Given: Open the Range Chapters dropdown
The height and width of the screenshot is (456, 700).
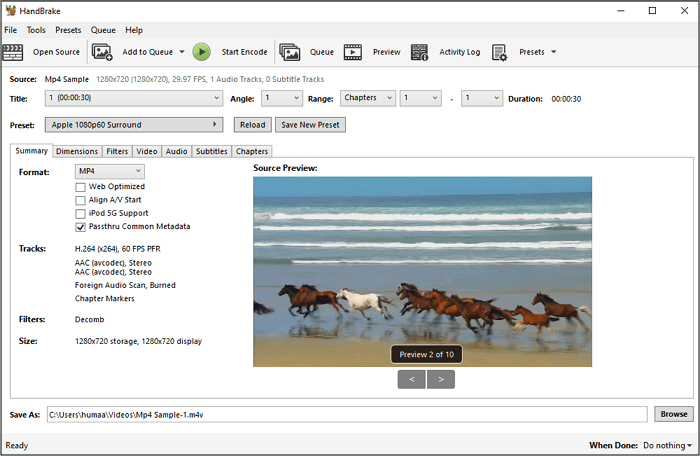Looking at the screenshot, I should [x=366, y=98].
